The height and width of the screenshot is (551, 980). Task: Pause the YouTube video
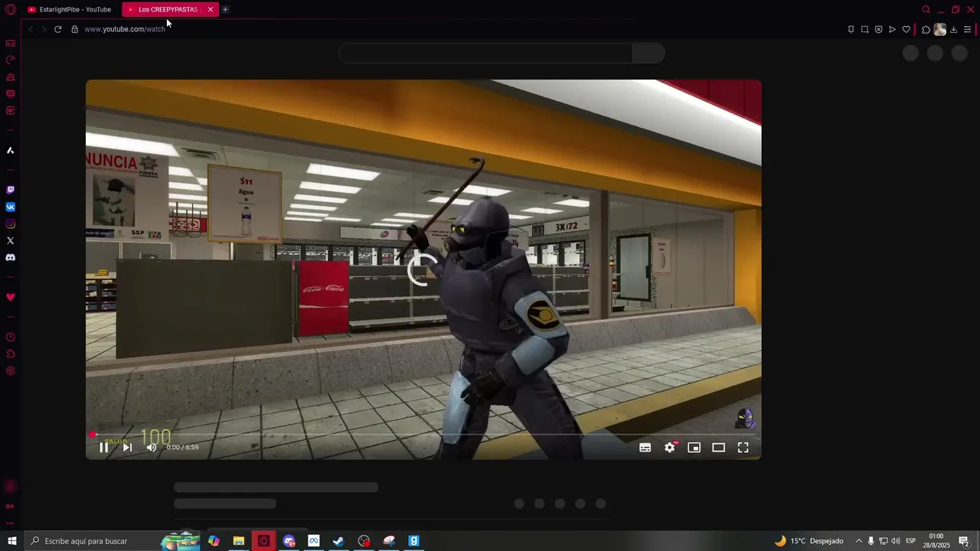click(103, 448)
